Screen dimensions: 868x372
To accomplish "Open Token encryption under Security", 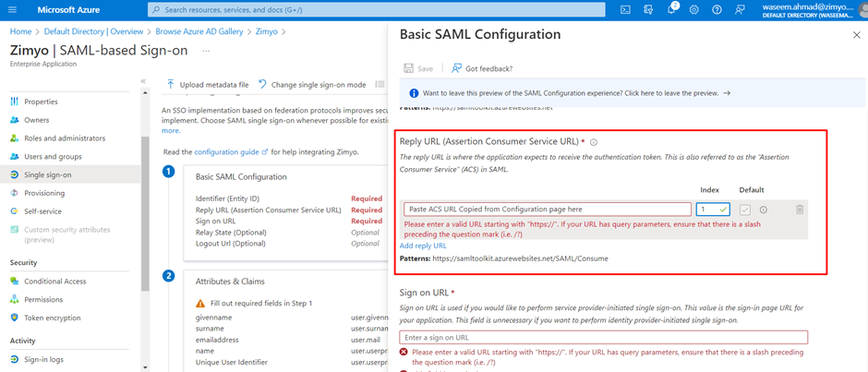I will [52, 318].
